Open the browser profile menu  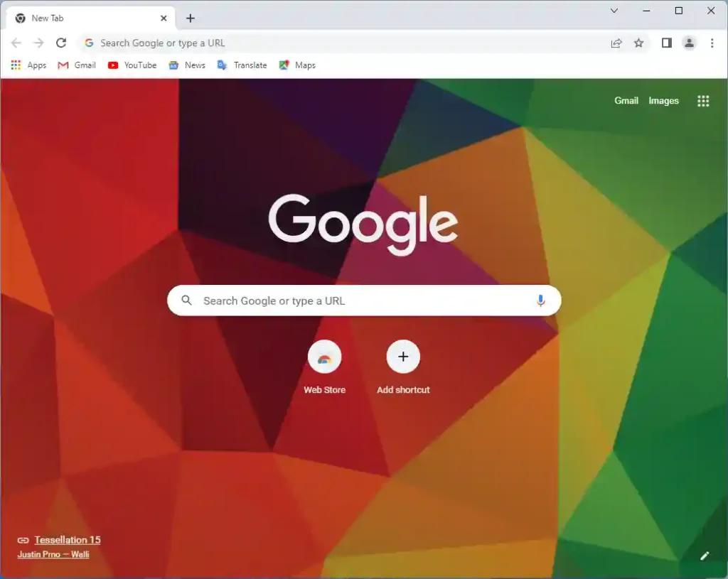[689, 43]
